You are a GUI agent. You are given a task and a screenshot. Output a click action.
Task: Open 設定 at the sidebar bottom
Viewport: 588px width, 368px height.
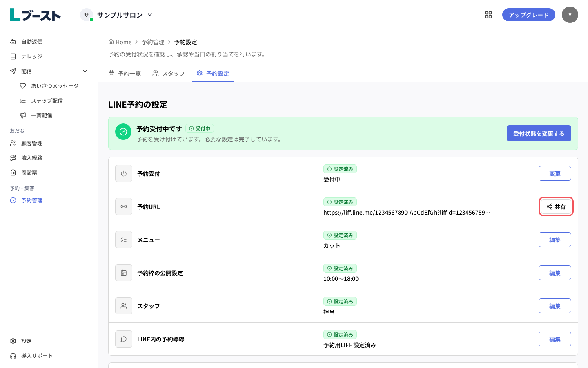click(49, 341)
